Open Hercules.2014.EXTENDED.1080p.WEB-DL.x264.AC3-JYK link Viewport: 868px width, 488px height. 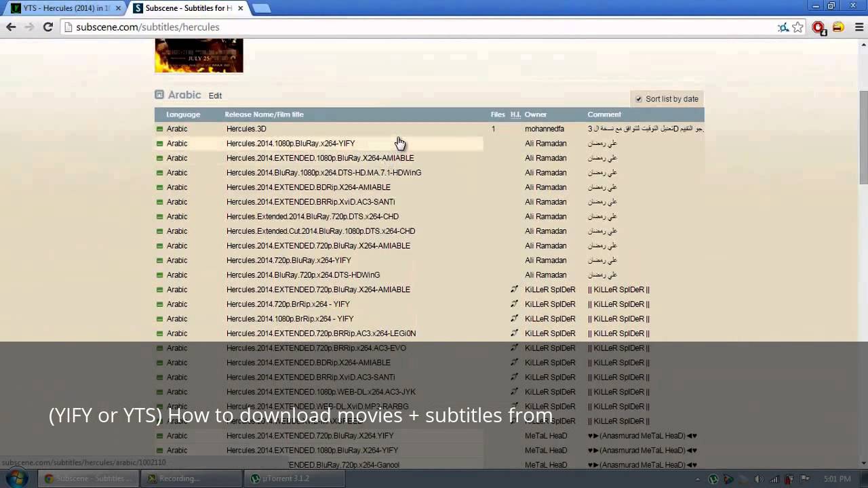tap(321, 392)
